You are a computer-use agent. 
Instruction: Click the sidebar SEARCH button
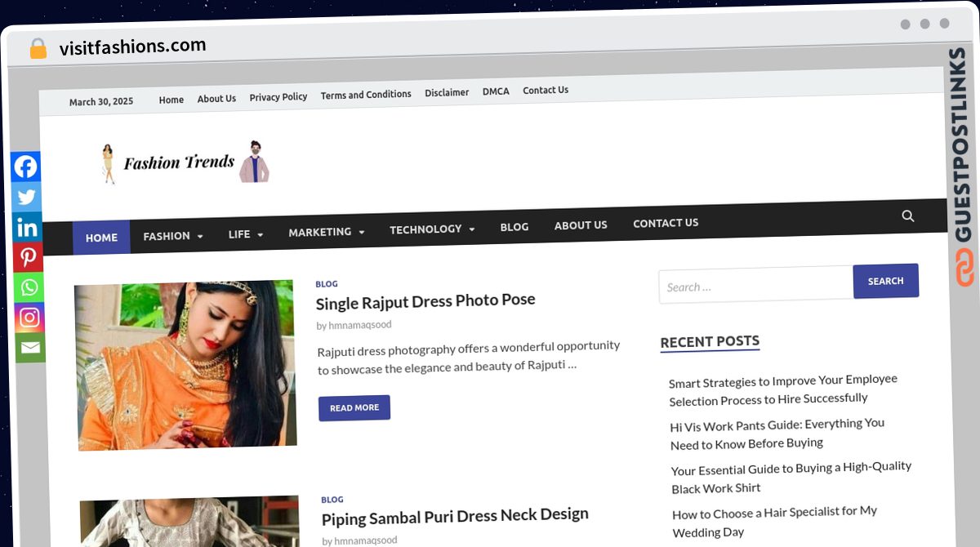[886, 281]
